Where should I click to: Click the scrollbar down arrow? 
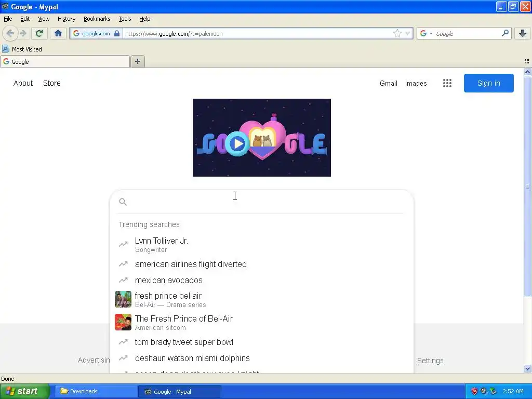(x=527, y=369)
